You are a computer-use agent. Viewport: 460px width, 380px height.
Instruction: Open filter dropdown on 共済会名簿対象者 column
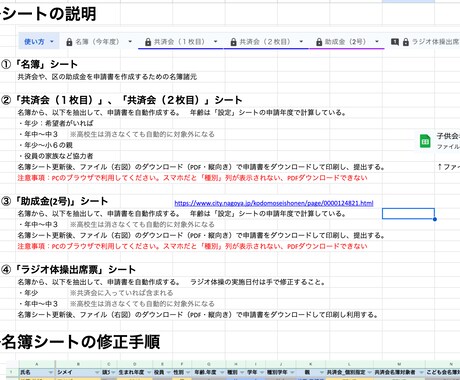421,372
